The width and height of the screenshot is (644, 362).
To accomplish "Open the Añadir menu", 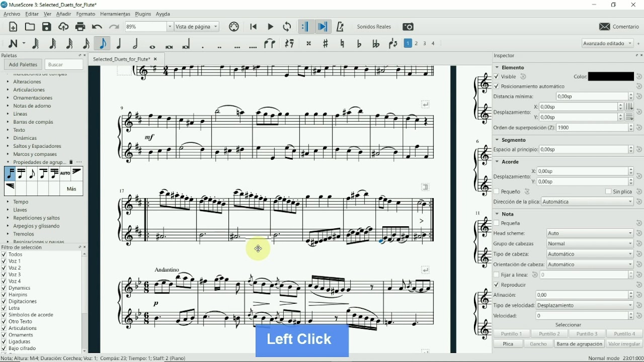I will tap(63, 14).
